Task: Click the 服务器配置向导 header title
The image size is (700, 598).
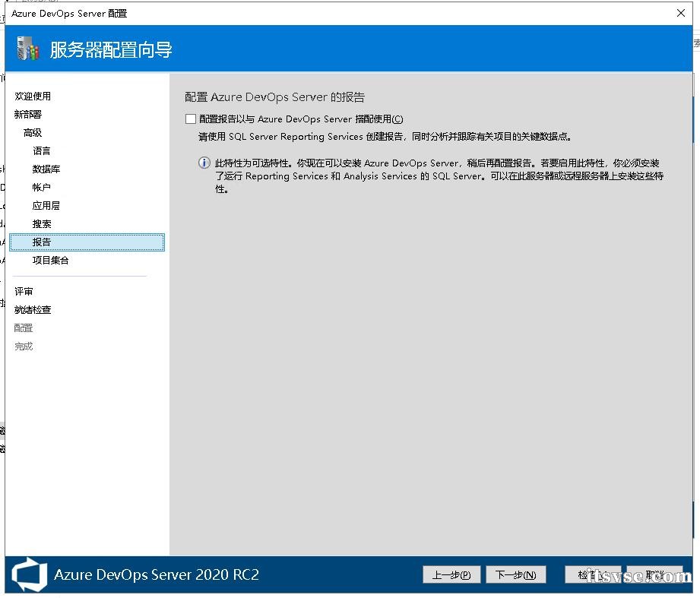Action: pyautogui.click(x=111, y=49)
